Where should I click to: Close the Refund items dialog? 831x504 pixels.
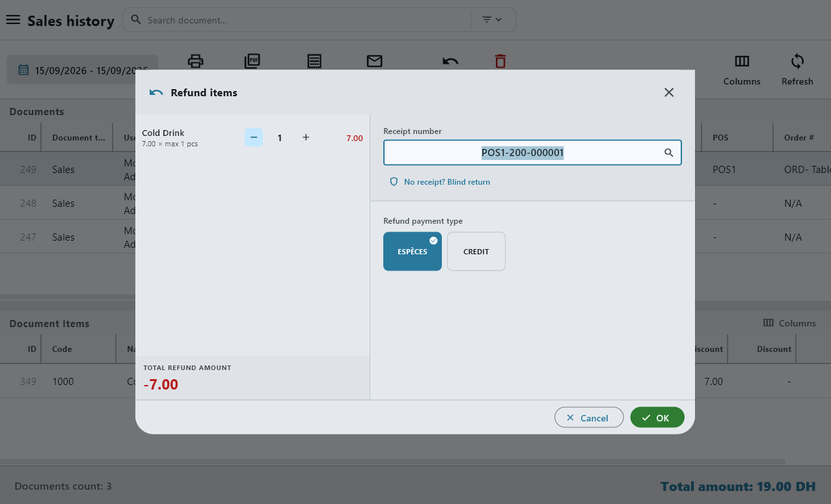point(669,92)
